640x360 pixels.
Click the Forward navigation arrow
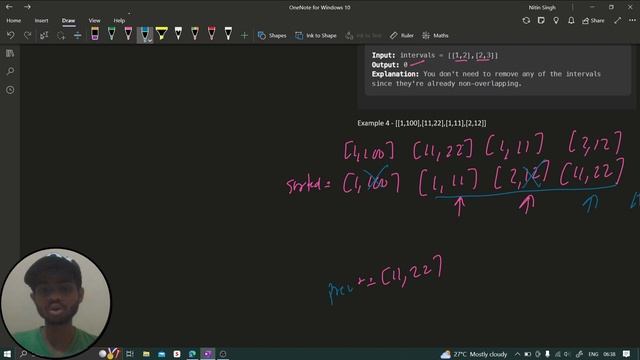[x=27, y=7]
